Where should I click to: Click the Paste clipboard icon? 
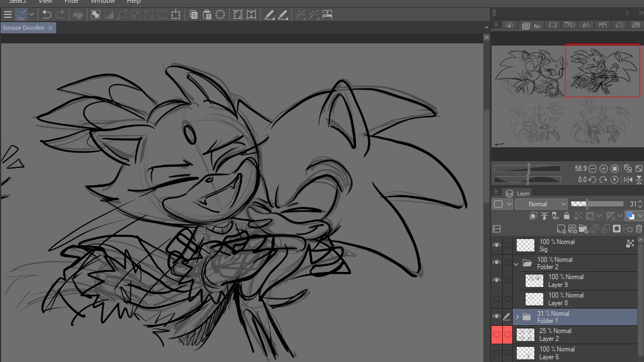[207, 15]
